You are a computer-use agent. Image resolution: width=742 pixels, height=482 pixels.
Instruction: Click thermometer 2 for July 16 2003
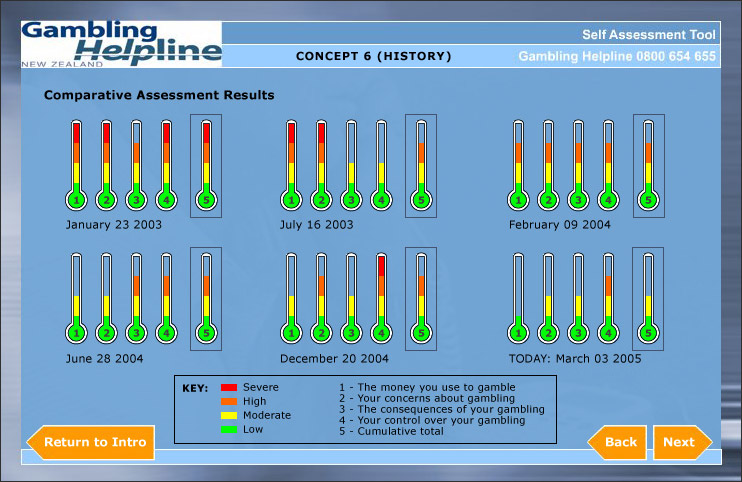coord(321,166)
